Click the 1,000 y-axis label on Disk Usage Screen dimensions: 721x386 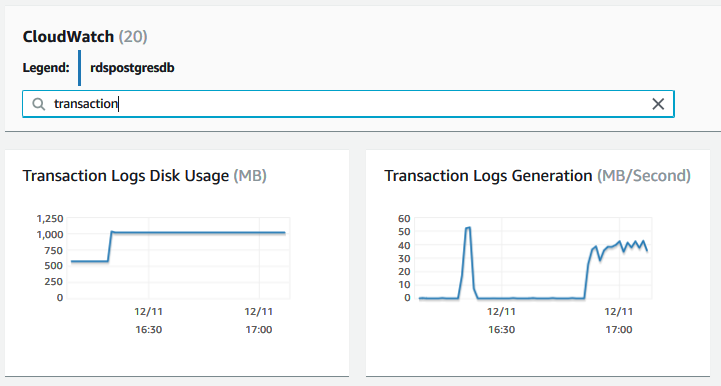(50, 235)
